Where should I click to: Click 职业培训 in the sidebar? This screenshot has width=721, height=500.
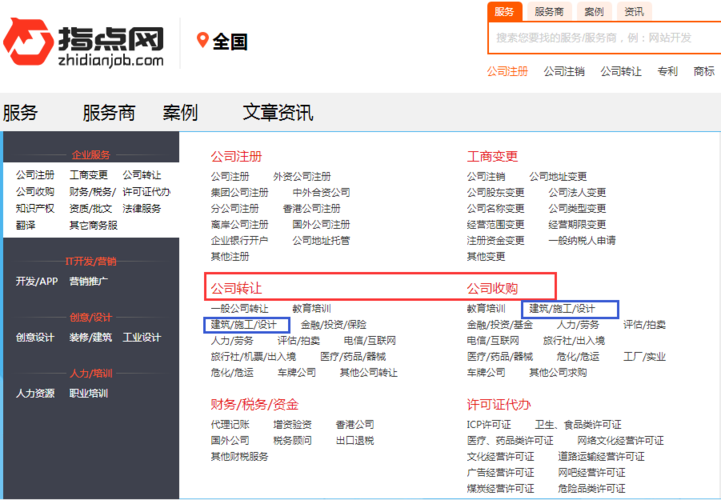tap(88, 393)
